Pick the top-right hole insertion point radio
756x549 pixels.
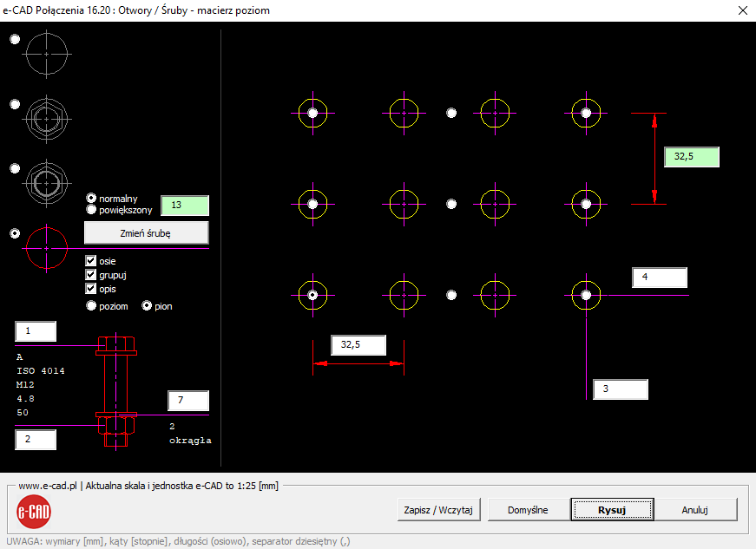point(586,113)
